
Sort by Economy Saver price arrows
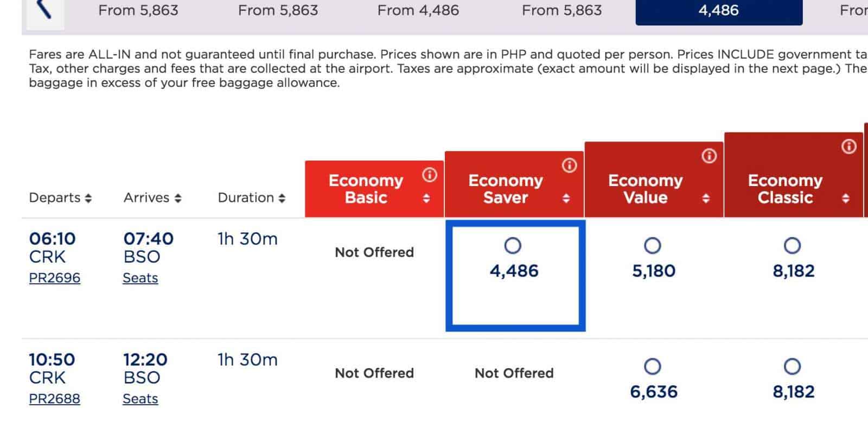pyautogui.click(x=566, y=199)
